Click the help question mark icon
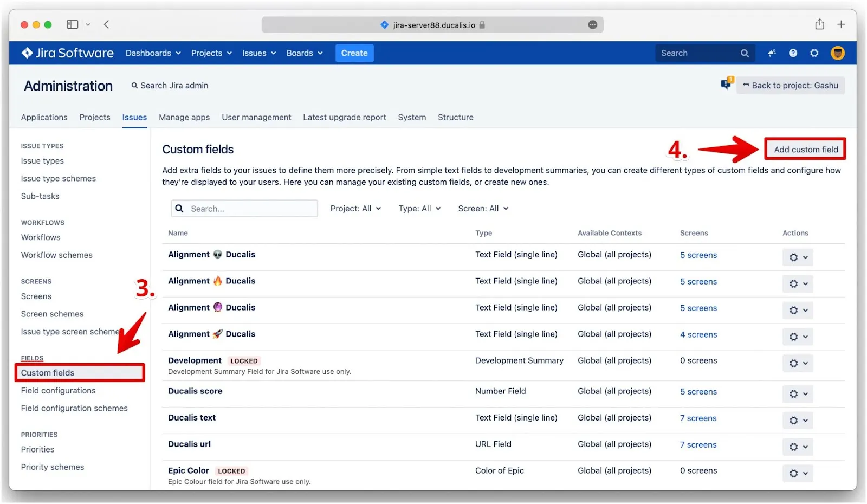Image resolution: width=867 pixels, height=504 pixels. click(x=793, y=53)
